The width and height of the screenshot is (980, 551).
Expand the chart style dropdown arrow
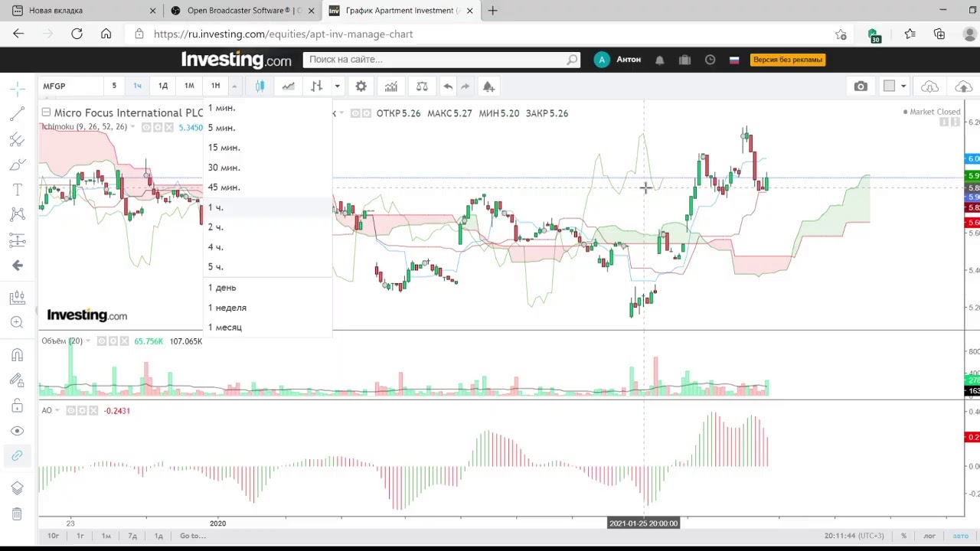[x=337, y=86]
